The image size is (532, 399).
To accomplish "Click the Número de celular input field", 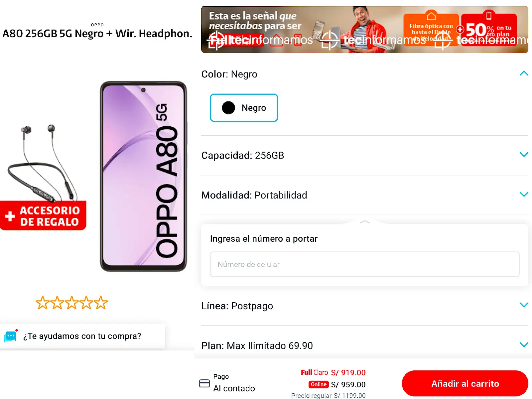I will click(x=365, y=264).
